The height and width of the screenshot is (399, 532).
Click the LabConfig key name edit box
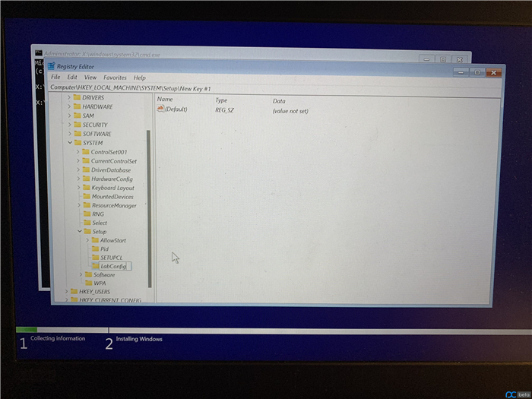coord(115,266)
